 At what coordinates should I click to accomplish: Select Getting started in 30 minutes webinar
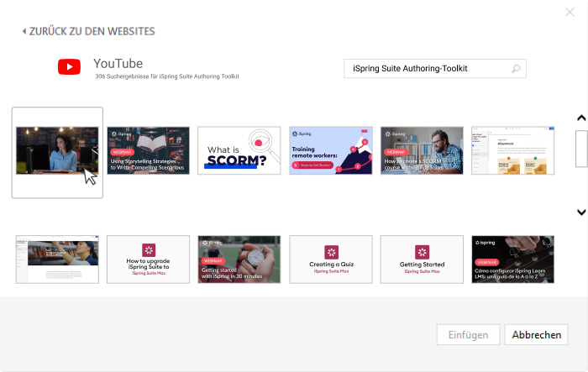239,259
